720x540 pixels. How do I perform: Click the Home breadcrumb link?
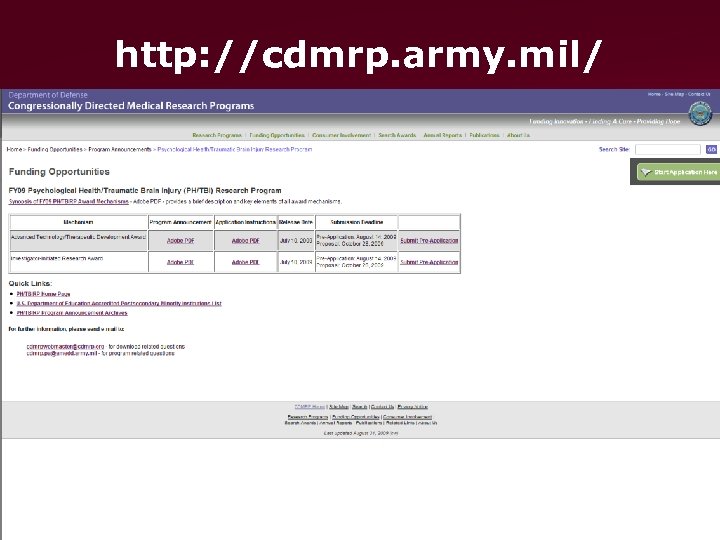(14, 149)
